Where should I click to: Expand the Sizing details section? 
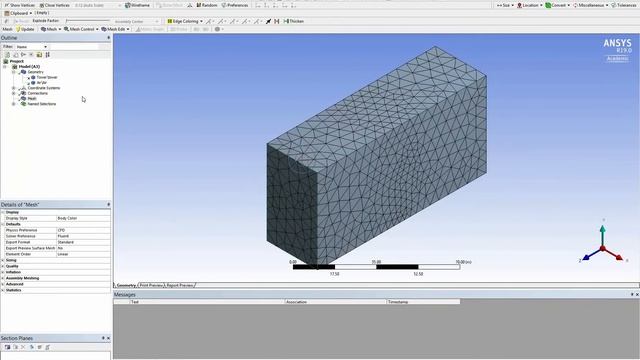point(3,260)
